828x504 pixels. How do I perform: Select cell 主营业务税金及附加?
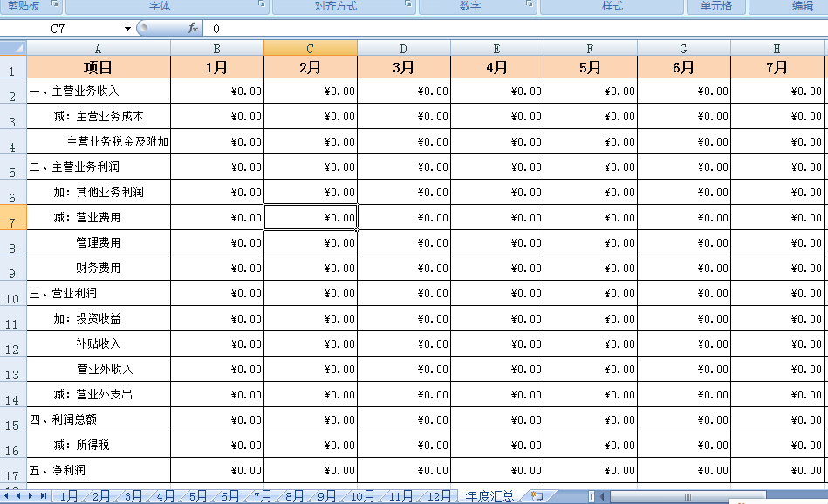(99, 141)
